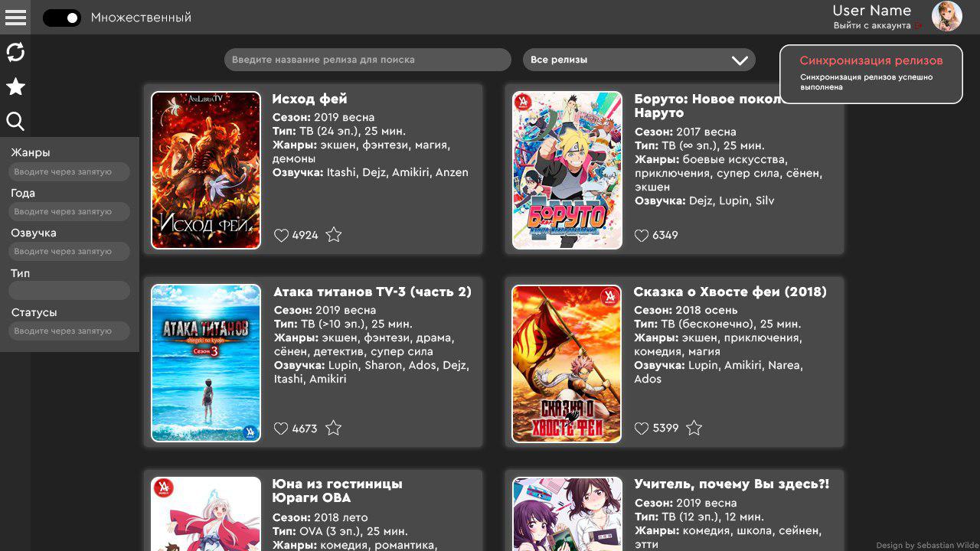The width and height of the screenshot is (980, 551).
Task: Click the release search input field
Action: [x=367, y=60]
